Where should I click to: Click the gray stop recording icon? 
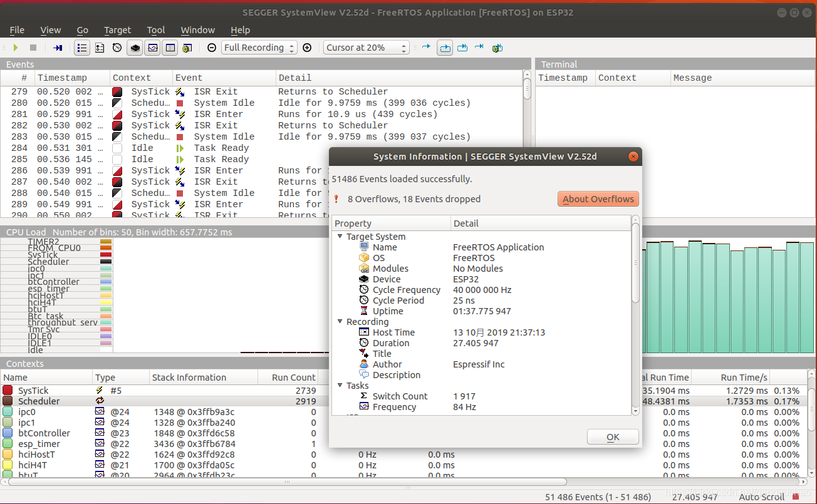[x=33, y=48]
